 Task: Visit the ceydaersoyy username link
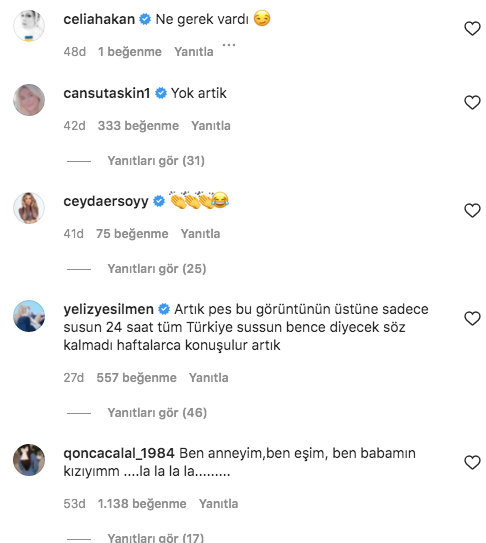click(x=106, y=201)
